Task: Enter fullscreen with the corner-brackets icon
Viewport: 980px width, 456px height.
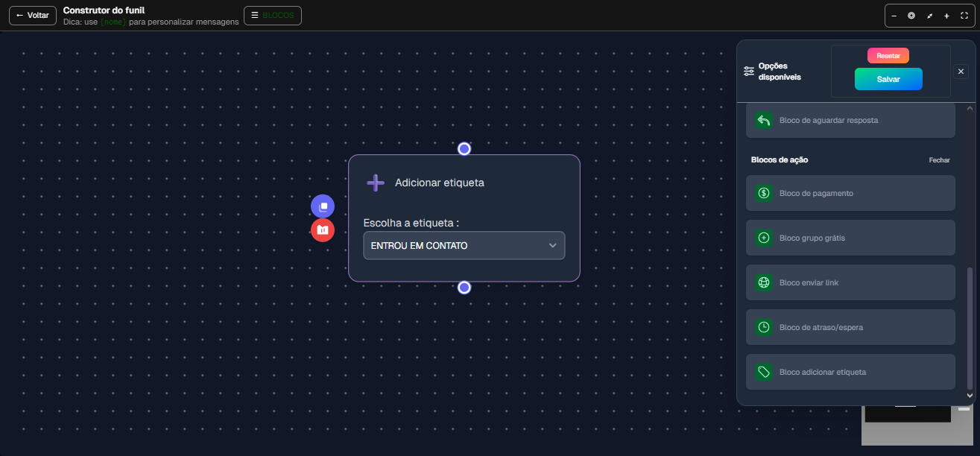Action: coord(964,16)
